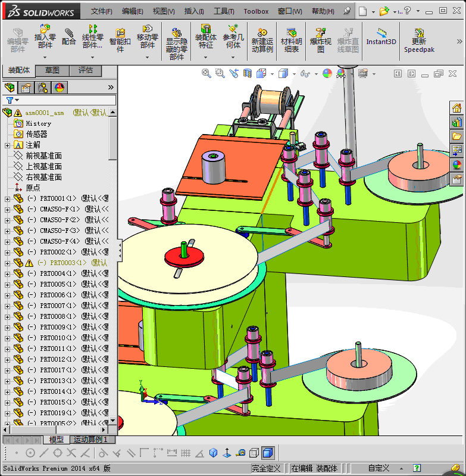Open the 文件(F) menu

[101, 11]
